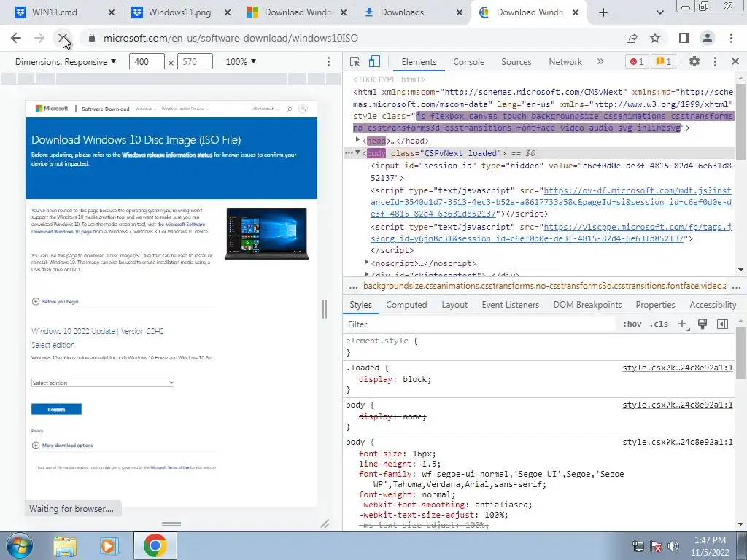The width and height of the screenshot is (747, 560).
Task: Open Chrome three-dot menu
Action: pyautogui.click(x=731, y=38)
